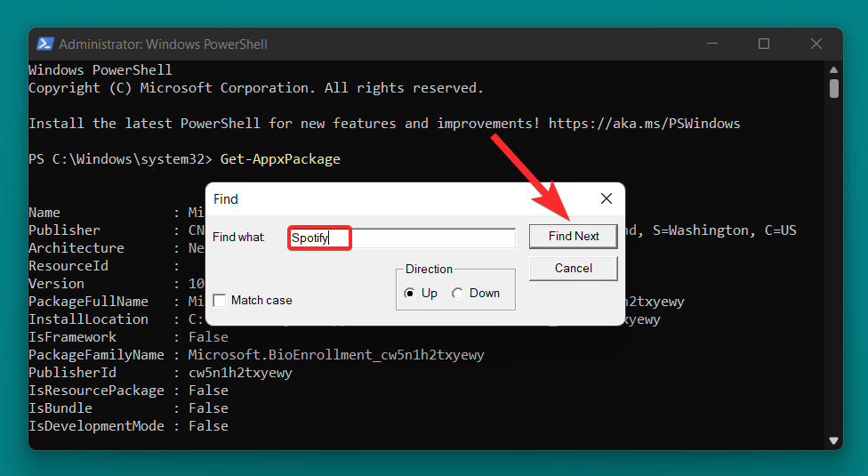
Task: Click the scrollbar up arrow
Action: (x=834, y=70)
